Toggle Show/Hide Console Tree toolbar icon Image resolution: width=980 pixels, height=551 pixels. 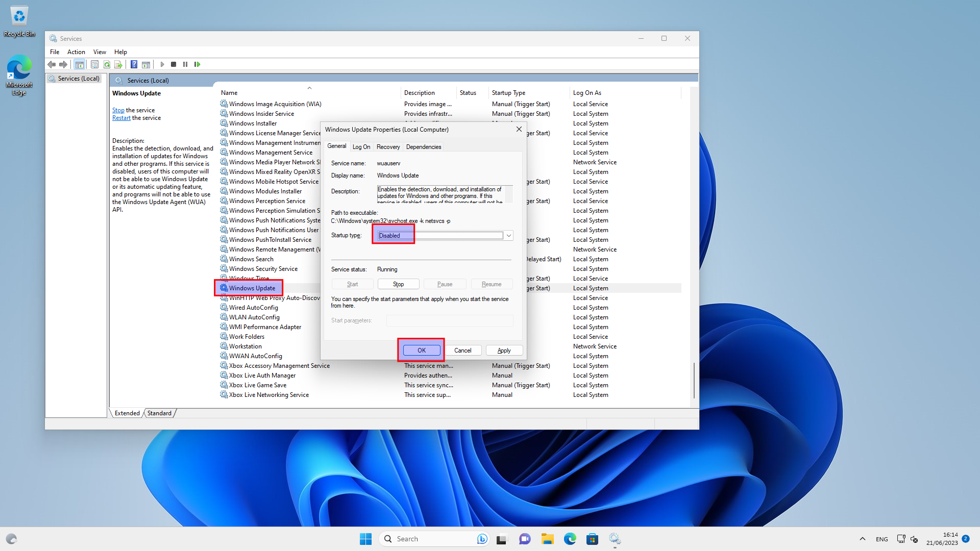(79, 64)
